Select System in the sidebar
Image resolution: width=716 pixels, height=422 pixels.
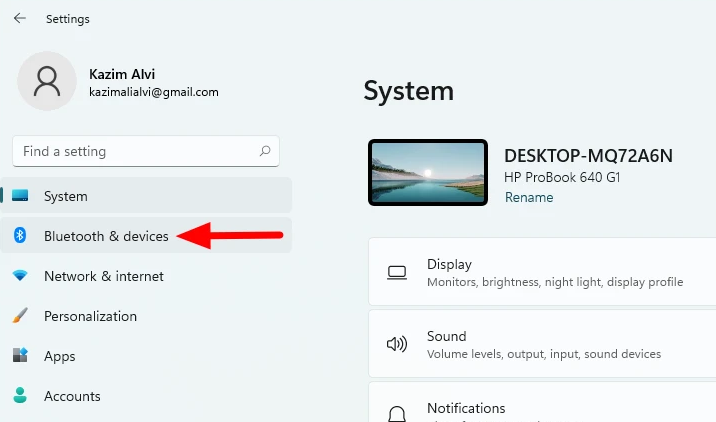coord(146,195)
